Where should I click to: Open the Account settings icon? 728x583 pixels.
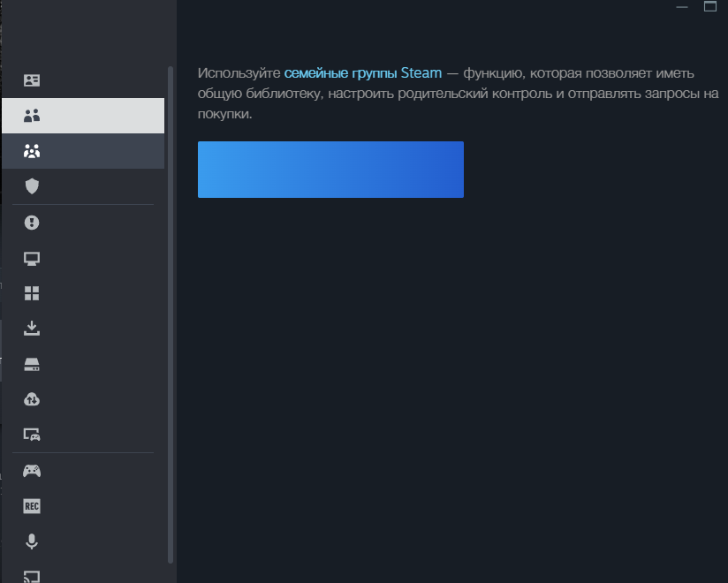32,80
